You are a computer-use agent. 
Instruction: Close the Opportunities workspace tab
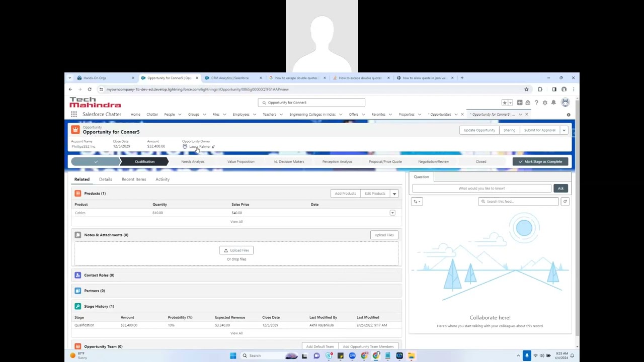[x=462, y=114]
